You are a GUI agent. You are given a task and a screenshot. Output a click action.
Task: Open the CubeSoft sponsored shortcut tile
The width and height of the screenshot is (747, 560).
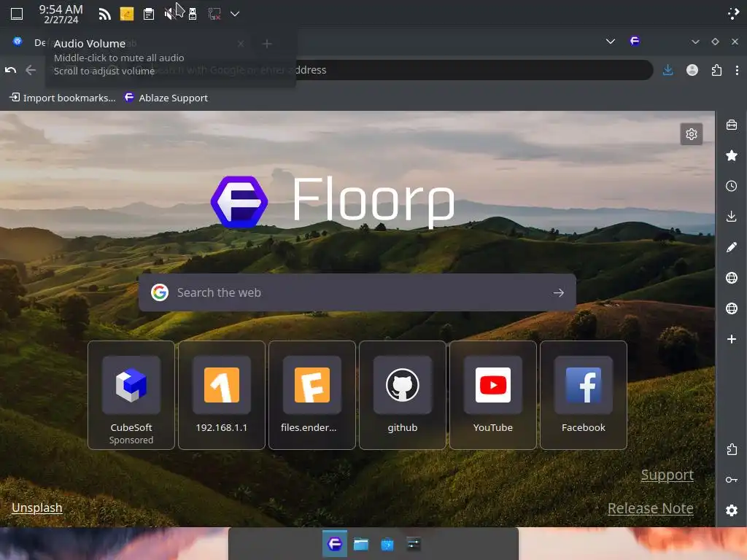point(131,394)
